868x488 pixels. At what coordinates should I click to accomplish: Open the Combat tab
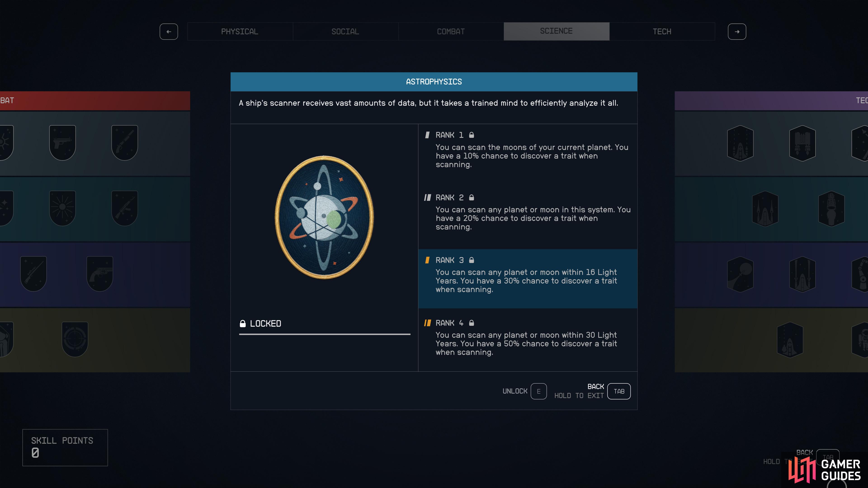(451, 32)
